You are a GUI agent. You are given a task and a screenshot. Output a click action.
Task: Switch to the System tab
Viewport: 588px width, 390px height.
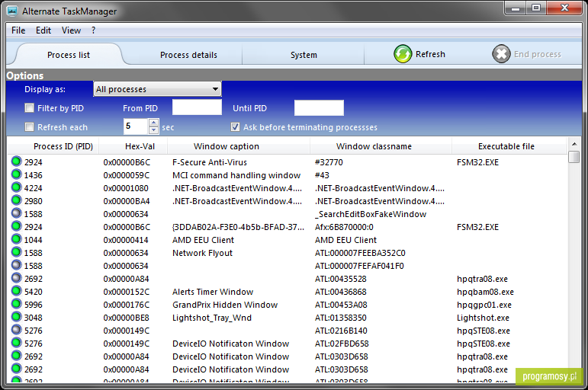point(304,55)
